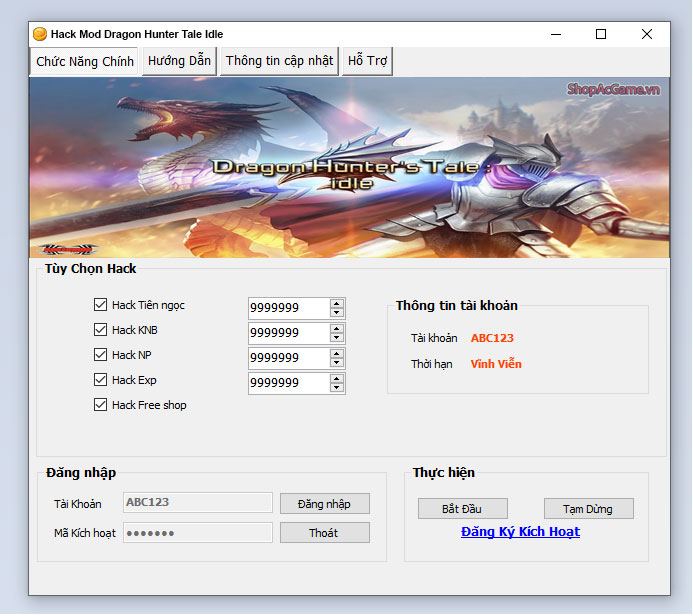Screen dimensions: 693x616
Task: Click the Vĩnh Viễn expiry text
Action: point(496,364)
